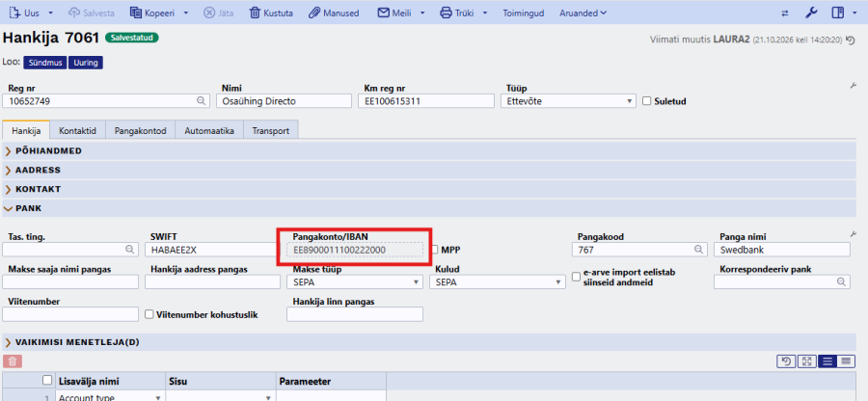Toggle the Viitenumber kohustuslik checkbox
This screenshot has height=401, width=868.
[149, 314]
